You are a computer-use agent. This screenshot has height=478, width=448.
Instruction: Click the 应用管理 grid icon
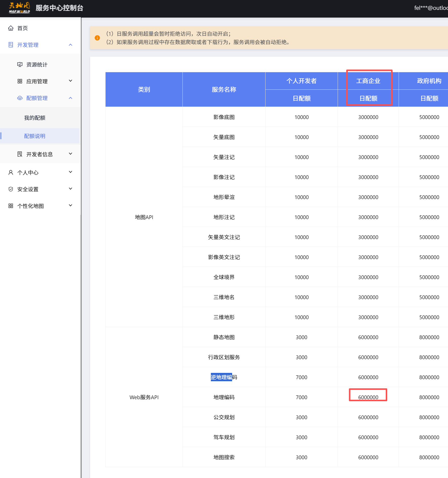click(x=20, y=81)
